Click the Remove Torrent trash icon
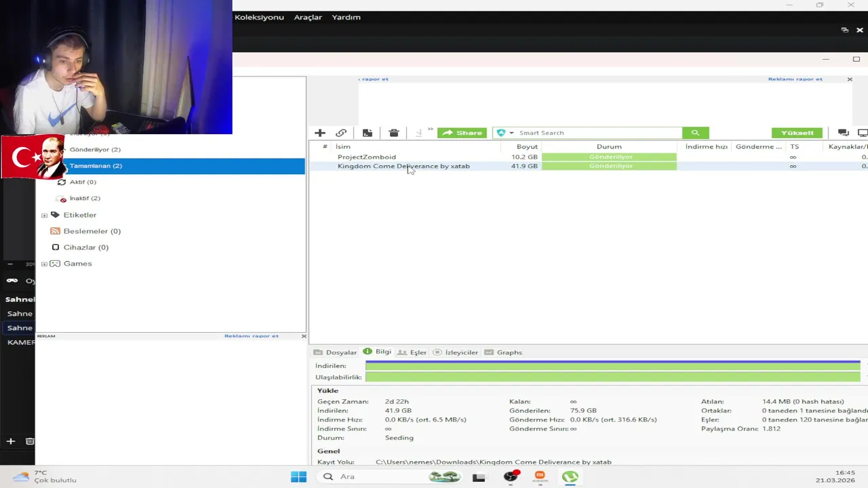This screenshot has height=488, width=868. pyautogui.click(x=393, y=133)
